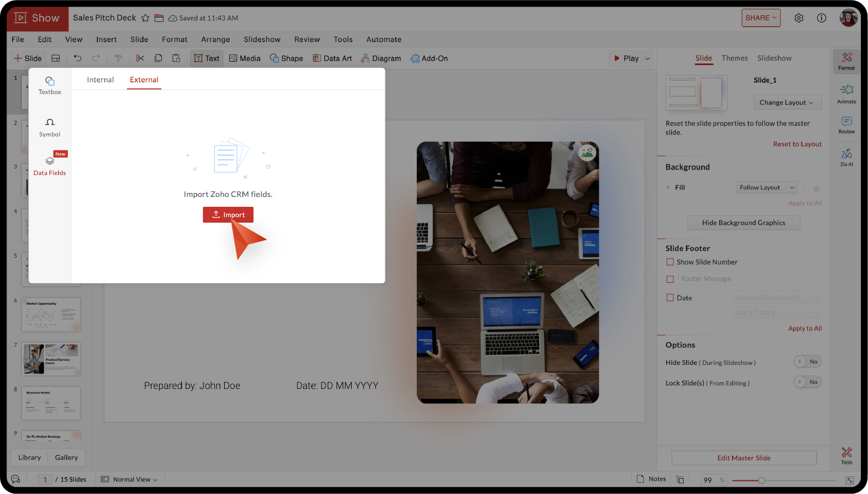The width and height of the screenshot is (868, 494).
Task: Open the Show app logo
Action: point(37,18)
